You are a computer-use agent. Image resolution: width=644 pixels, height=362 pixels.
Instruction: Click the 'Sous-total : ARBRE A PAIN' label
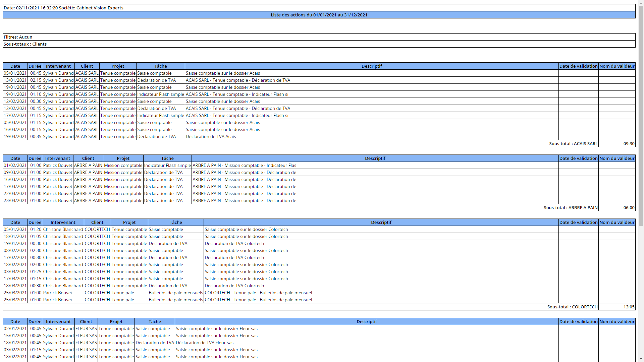[x=570, y=207]
